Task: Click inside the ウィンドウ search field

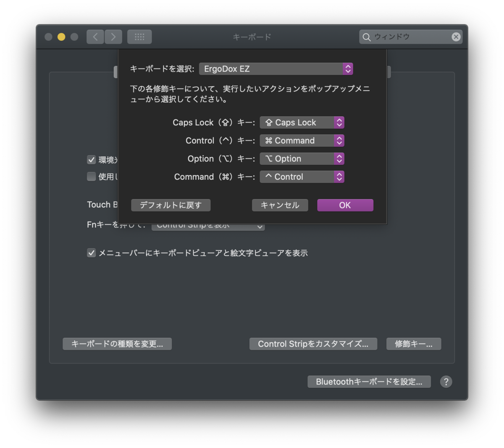Action: point(403,37)
